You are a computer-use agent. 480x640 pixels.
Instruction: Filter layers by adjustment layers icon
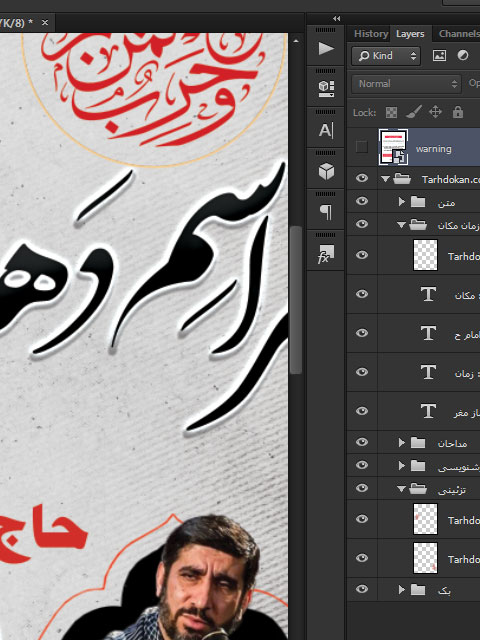coord(462,55)
